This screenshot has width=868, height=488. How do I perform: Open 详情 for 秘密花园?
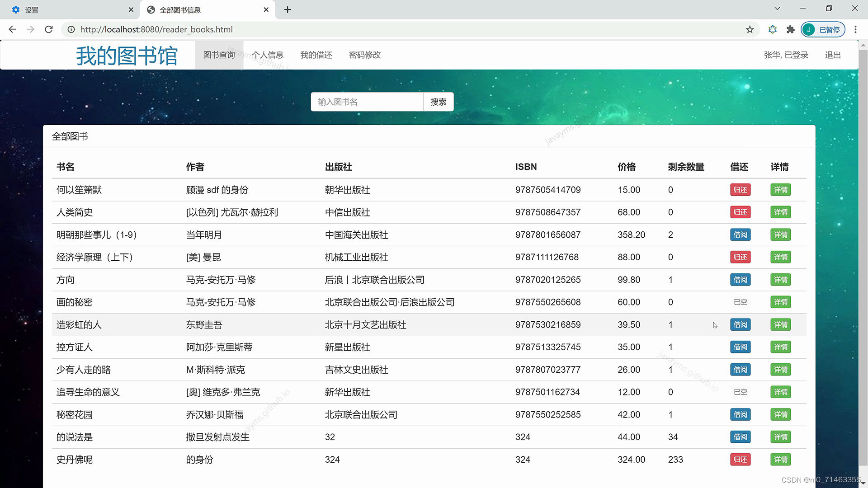[780, 414]
